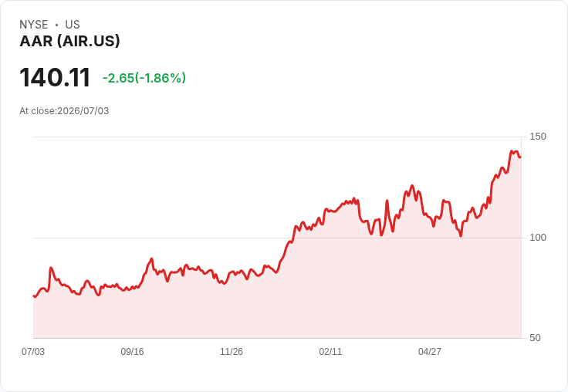
Task: Click the 50 price axis label
Action: click(x=535, y=338)
